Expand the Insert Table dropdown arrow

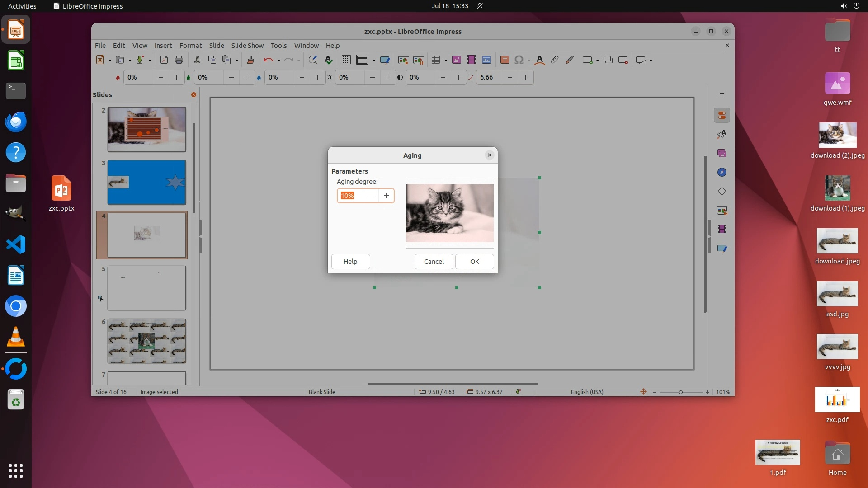point(446,60)
